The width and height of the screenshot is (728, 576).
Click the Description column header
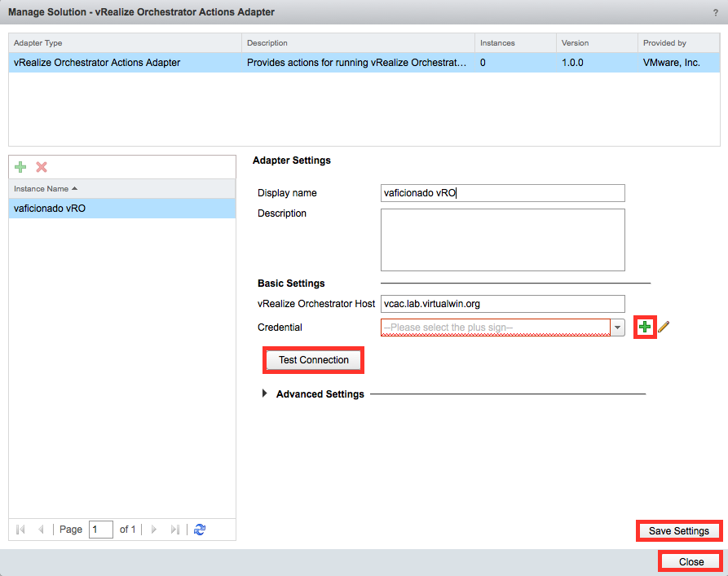(358, 42)
